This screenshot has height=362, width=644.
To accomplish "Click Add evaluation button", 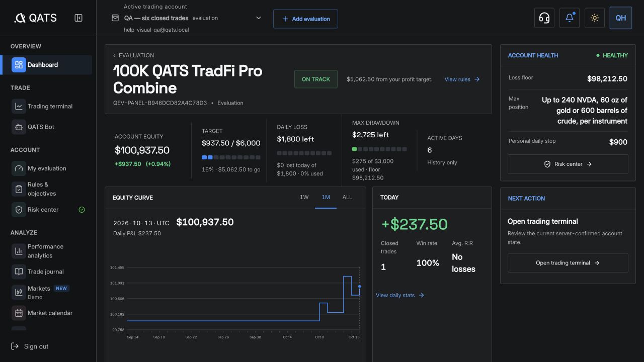I will (305, 19).
